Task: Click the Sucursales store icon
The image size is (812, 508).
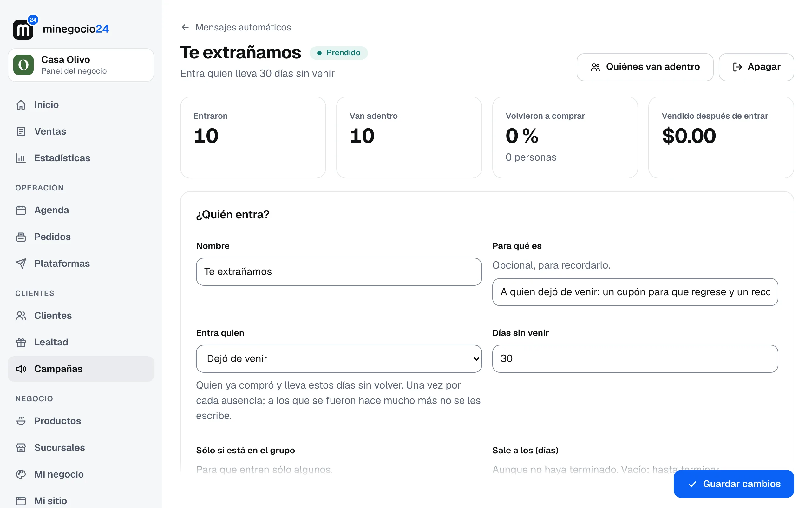Action: [21, 448]
